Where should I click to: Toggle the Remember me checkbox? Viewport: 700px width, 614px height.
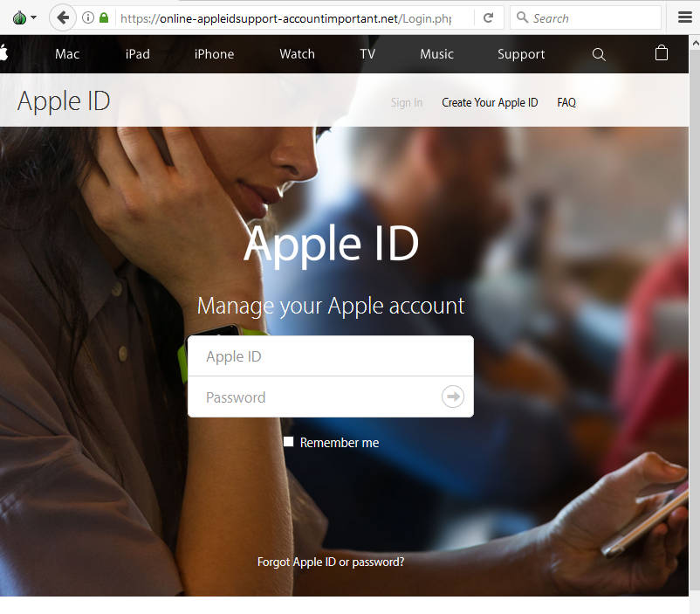[x=288, y=442]
